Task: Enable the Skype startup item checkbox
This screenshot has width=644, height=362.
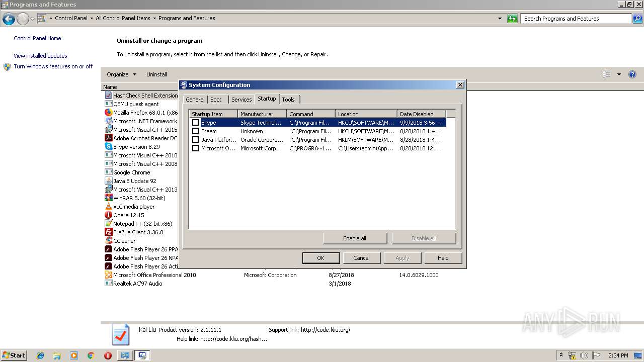Action: tap(195, 123)
